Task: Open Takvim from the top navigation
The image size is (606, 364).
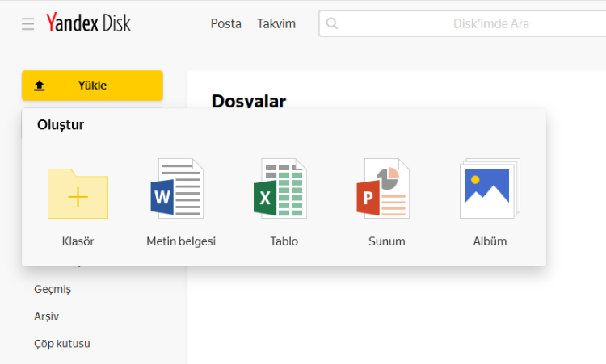Action: [276, 24]
